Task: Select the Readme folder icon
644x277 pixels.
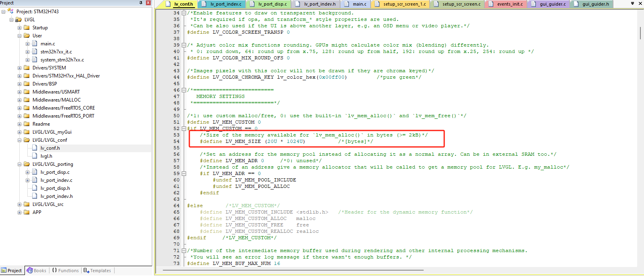Action: (27, 124)
